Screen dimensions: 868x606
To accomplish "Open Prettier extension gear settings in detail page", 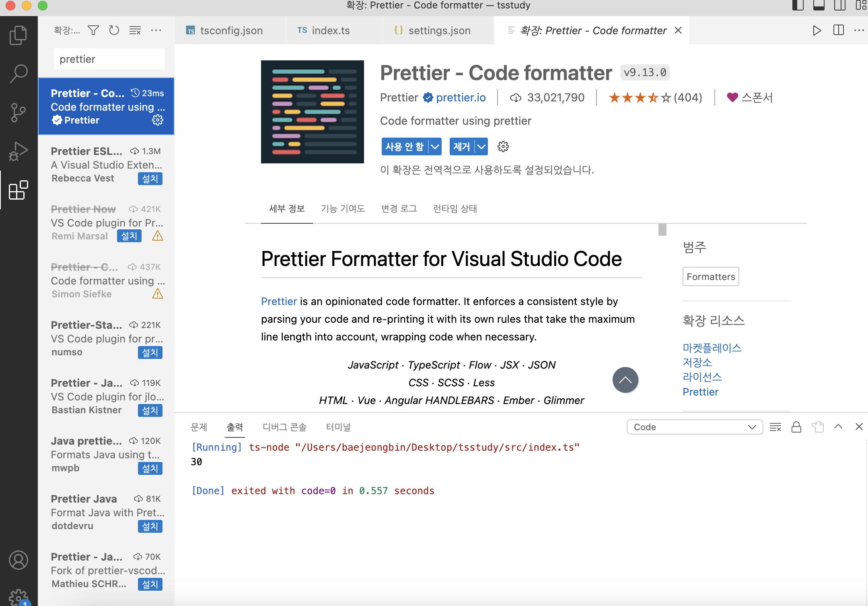I will [503, 146].
